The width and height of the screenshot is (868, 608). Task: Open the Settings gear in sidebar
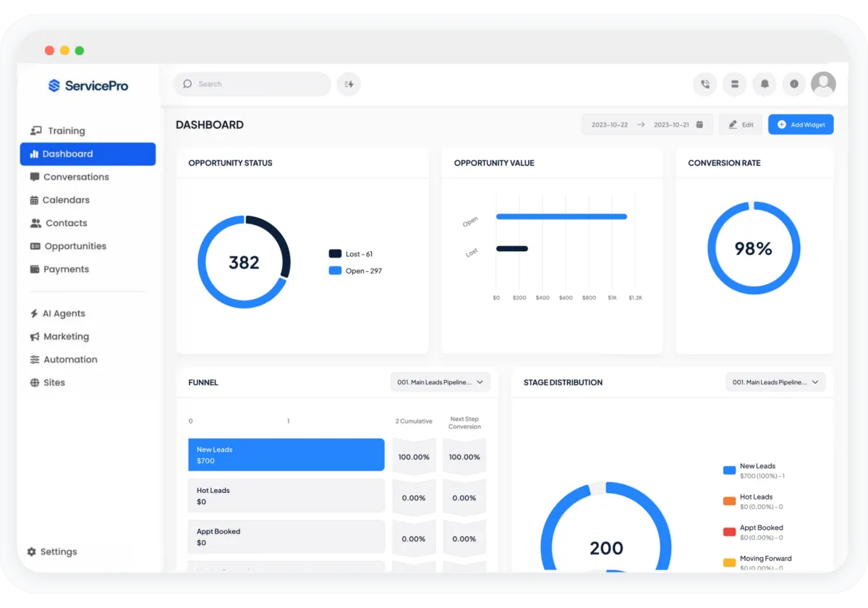point(52,552)
